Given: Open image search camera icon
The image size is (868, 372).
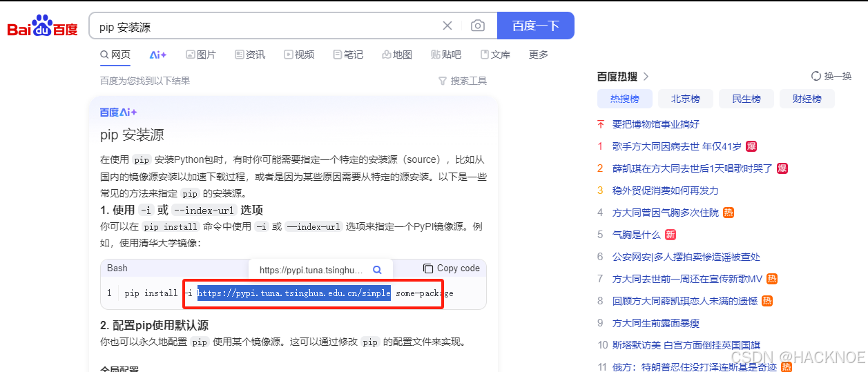Looking at the screenshot, I should pyautogui.click(x=478, y=26).
